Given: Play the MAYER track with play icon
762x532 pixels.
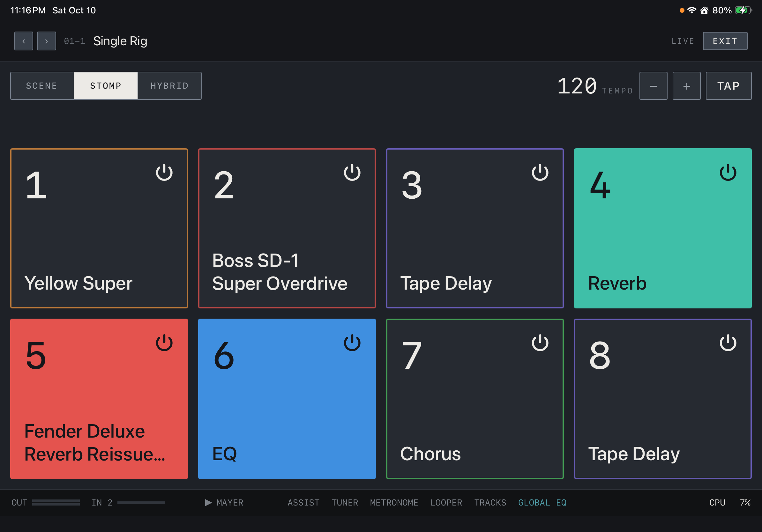Looking at the screenshot, I should coord(208,502).
